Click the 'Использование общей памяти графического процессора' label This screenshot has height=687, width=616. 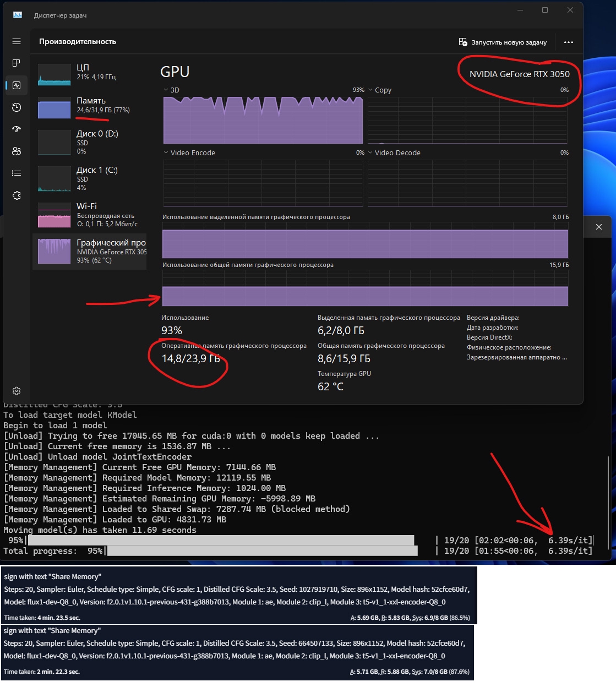(x=248, y=265)
